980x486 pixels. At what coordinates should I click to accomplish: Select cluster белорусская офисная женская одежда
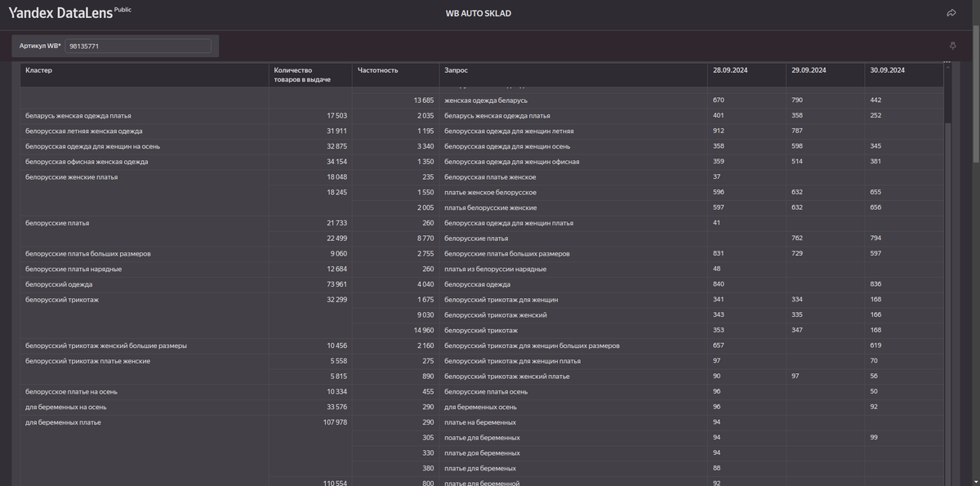click(x=87, y=162)
